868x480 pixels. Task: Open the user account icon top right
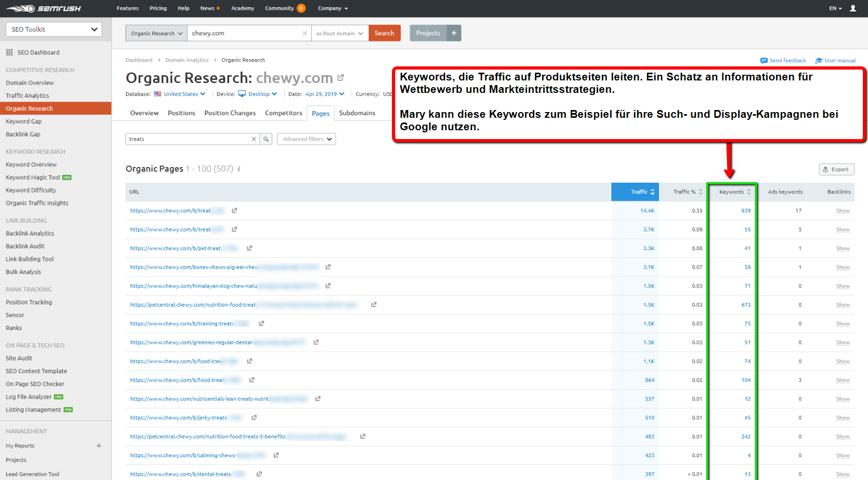(853, 8)
